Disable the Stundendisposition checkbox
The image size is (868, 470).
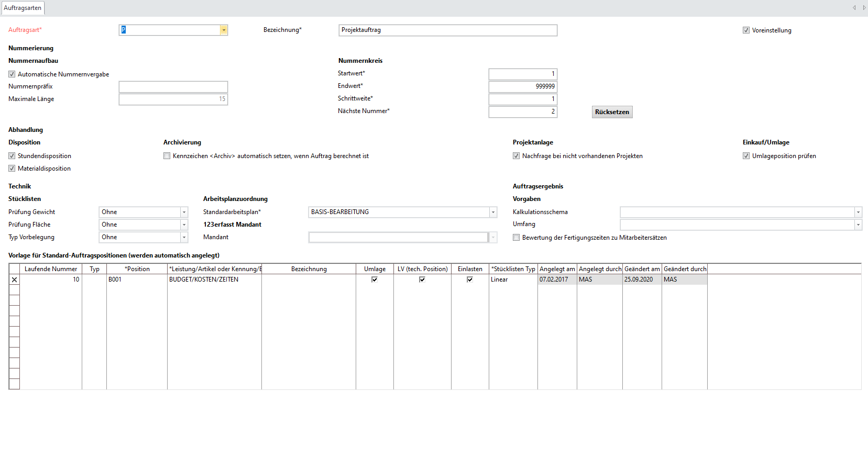[x=12, y=156]
